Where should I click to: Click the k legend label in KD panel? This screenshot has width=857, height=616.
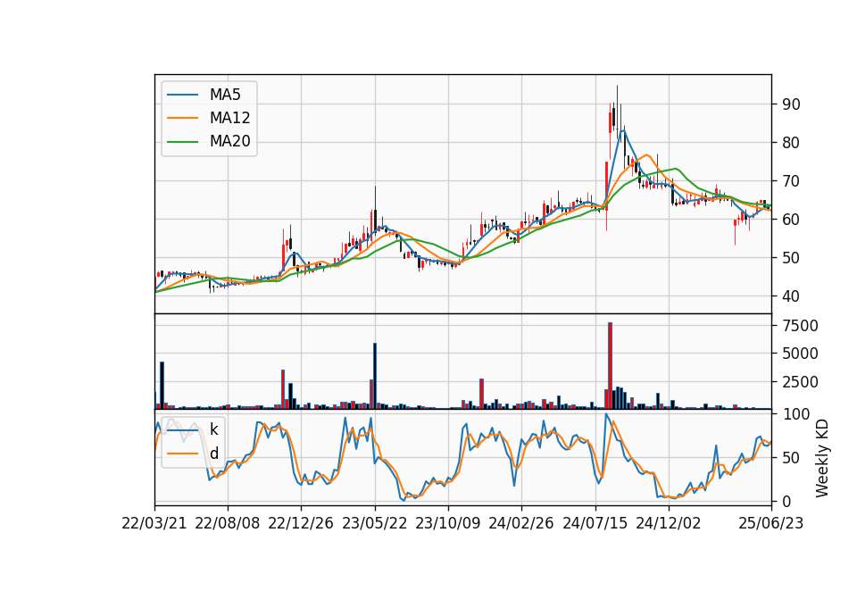(x=213, y=429)
